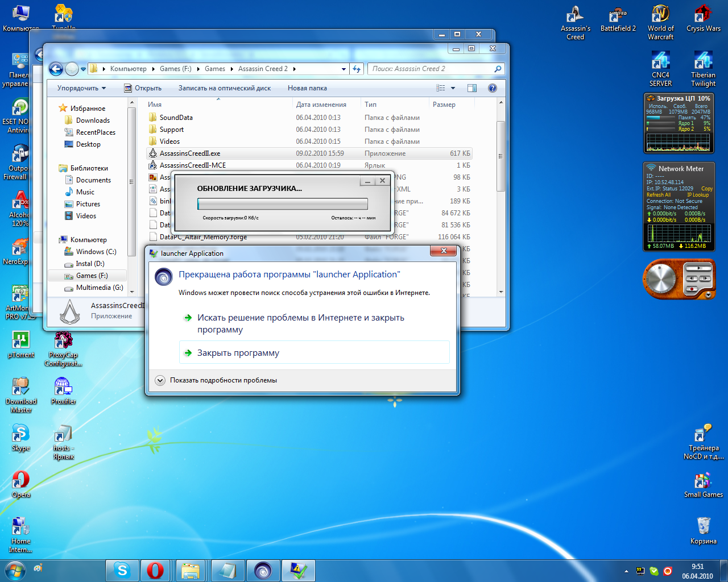Click Открыть in Explorer toolbar
This screenshot has width=728, height=582.
143,88
